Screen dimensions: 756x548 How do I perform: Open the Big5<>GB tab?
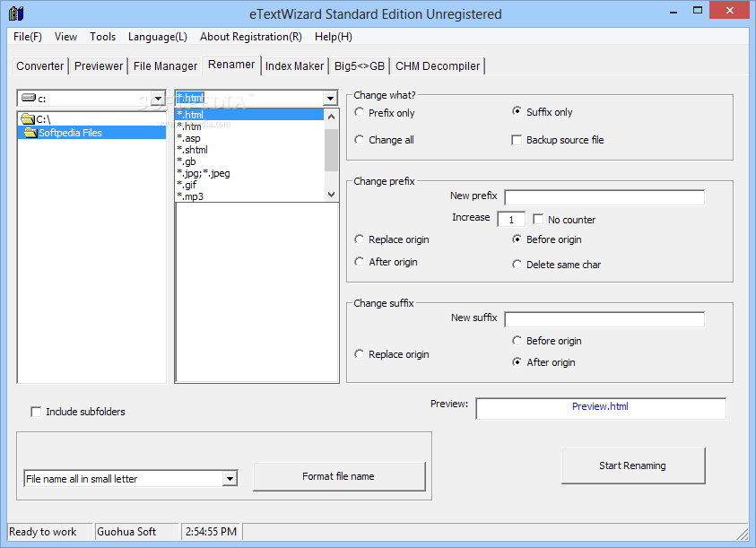[x=360, y=66]
